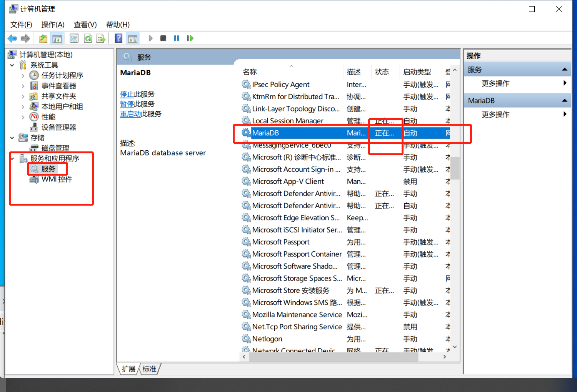577x392 pixels.
Task: Expand the 任务计划程序 tree node
Action: click(23, 75)
